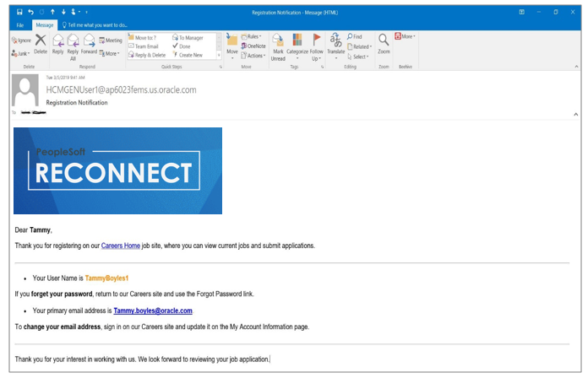Click the PeopleSoft RECONNECT banner image
Image resolution: width=588 pixels, height=378 pixels.
117,170
